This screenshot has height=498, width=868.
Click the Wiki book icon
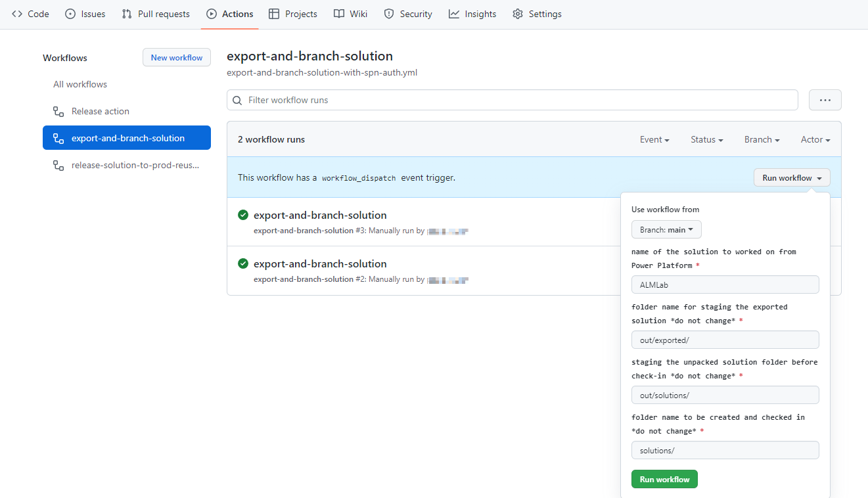tap(338, 14)
